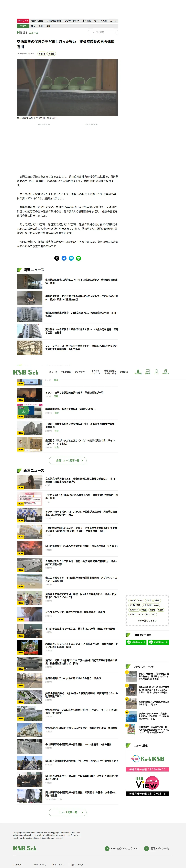
Task: Open 配信メディア一覧 footer link
Action: [157, 848]
